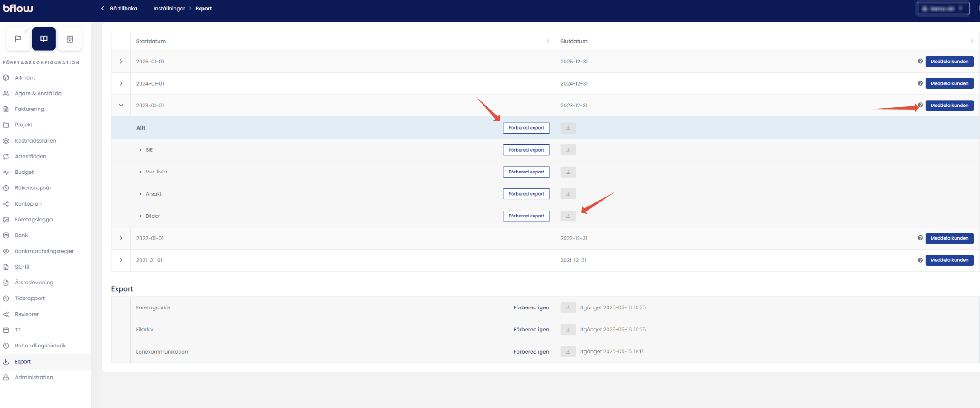Click Förbered igen for Lönekommunikation
The height and width of the screenshot is (408, 980).
tap(531, 352)
